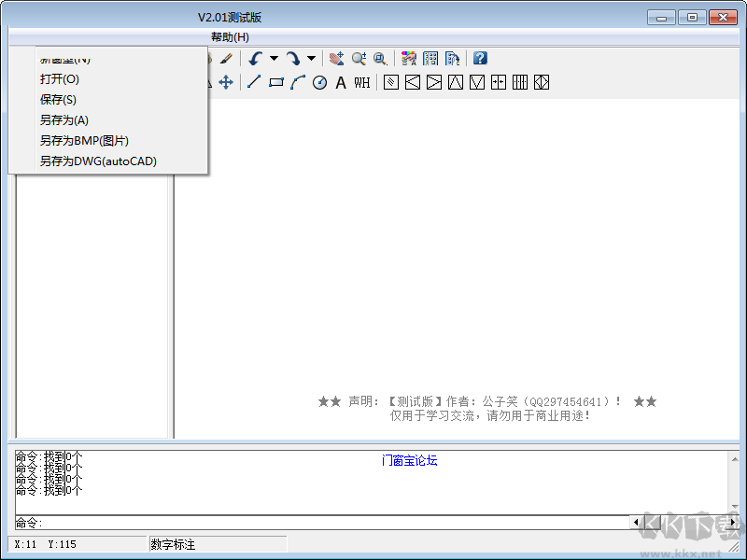
Task: Click the 命令 command input field
Action: [x=322, y=523]
